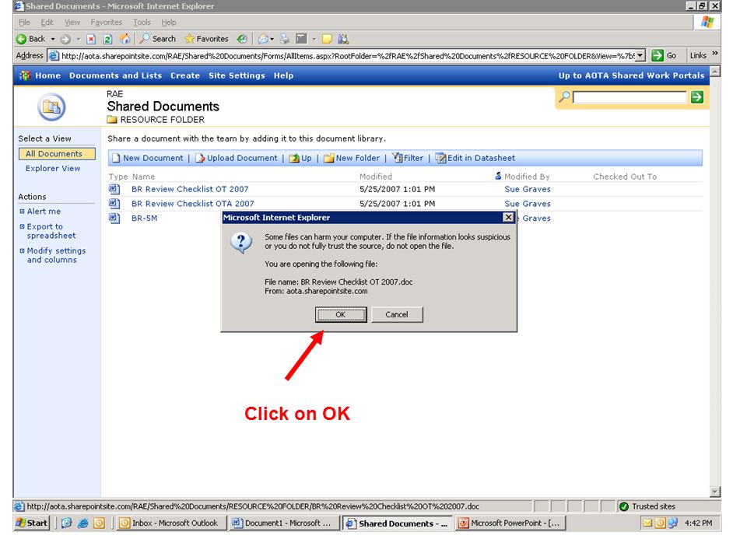This screenshot has height=560, width=747.
Task: Click the page scrollbar down arrow
Action: click(x=714, y=492)
